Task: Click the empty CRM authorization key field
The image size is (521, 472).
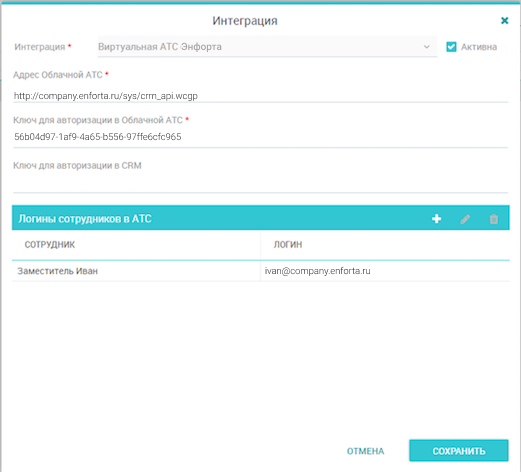Action: (x=260, y=183)
